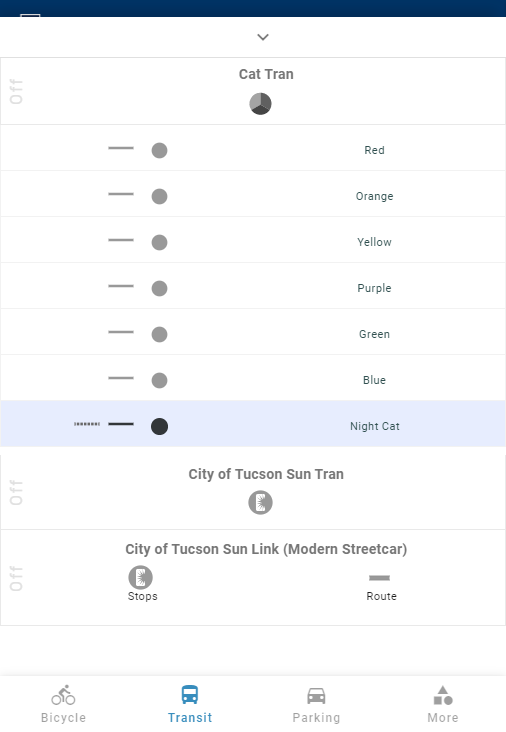The width and height of the screenshot is (506, 732).
Task: Expand the City of Tucson Sun Tran section
Action: (266, 474)
